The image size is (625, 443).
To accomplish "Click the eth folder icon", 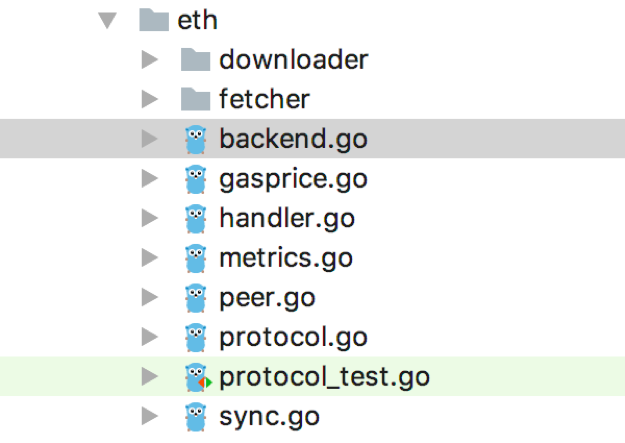I will coord(154,20).
